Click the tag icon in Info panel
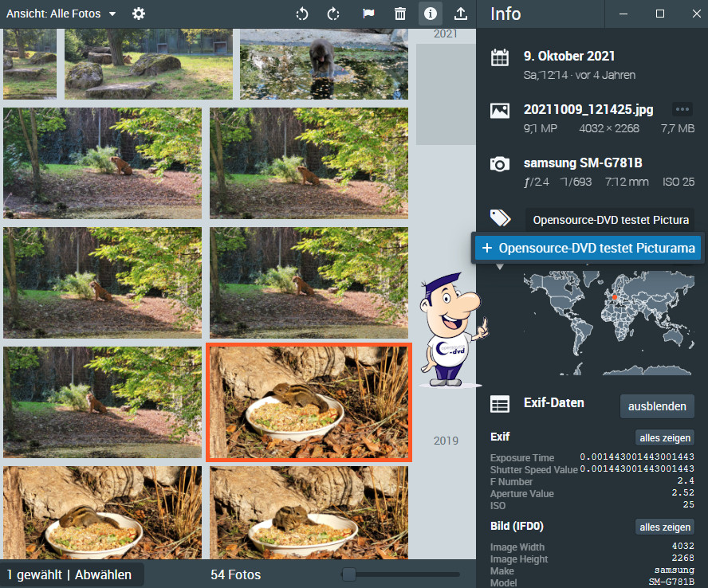708x588 pixels. point(500,218)
